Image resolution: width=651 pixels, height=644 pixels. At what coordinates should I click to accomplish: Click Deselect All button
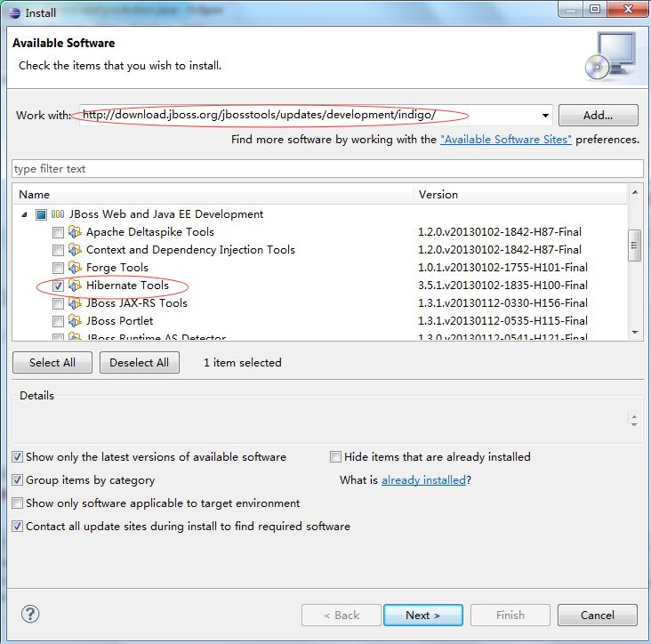click(x=139, y=363)
